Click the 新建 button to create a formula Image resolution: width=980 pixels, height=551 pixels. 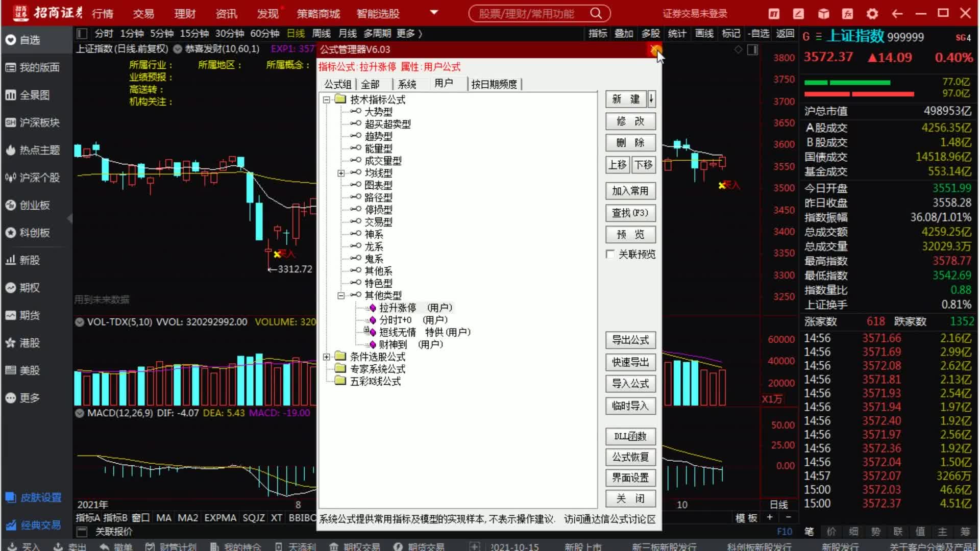point(627,99)
